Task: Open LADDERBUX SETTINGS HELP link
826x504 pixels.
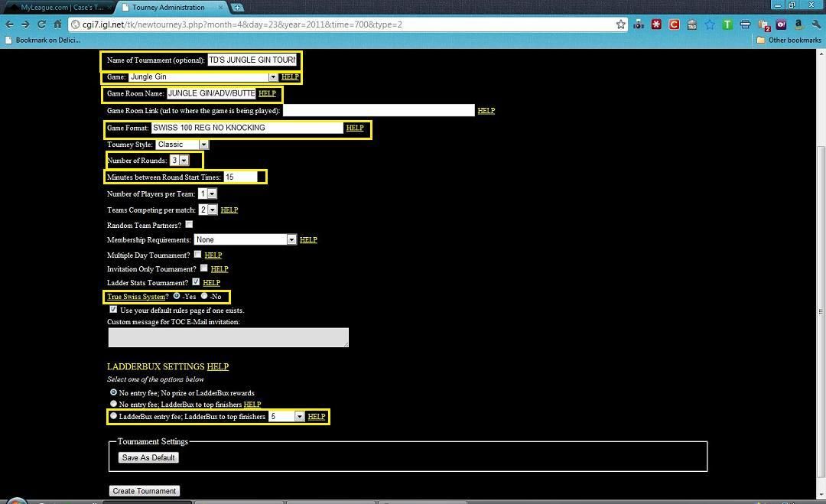Action: [x=217, y=366]
